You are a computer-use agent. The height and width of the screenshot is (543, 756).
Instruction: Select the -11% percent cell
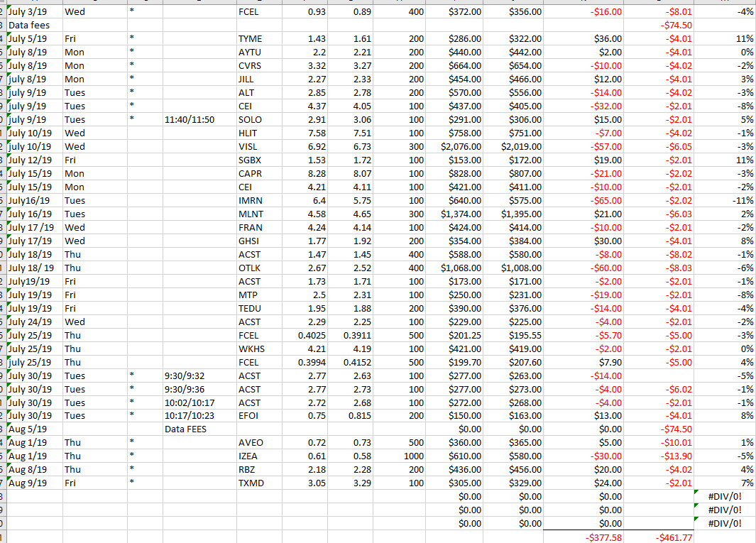[725, 201]
